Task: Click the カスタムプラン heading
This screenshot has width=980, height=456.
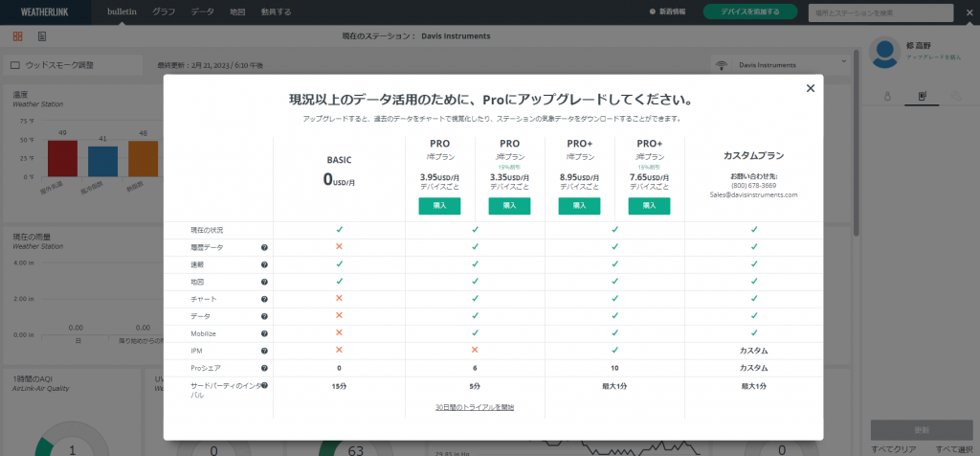Action: tap(754, 155)
